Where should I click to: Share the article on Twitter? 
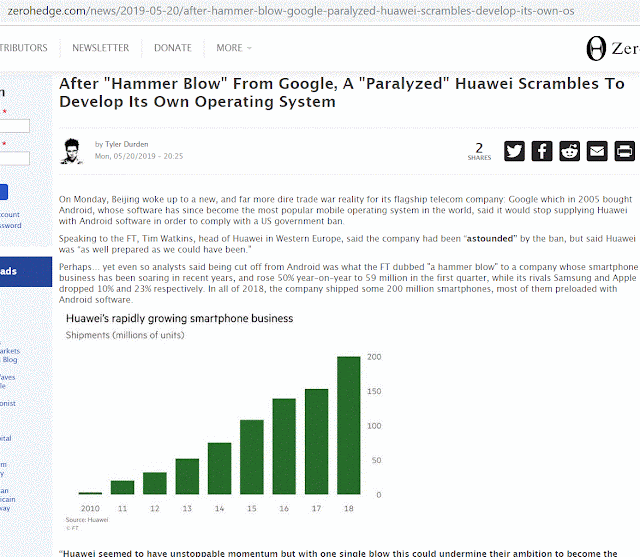click(514, 151)
